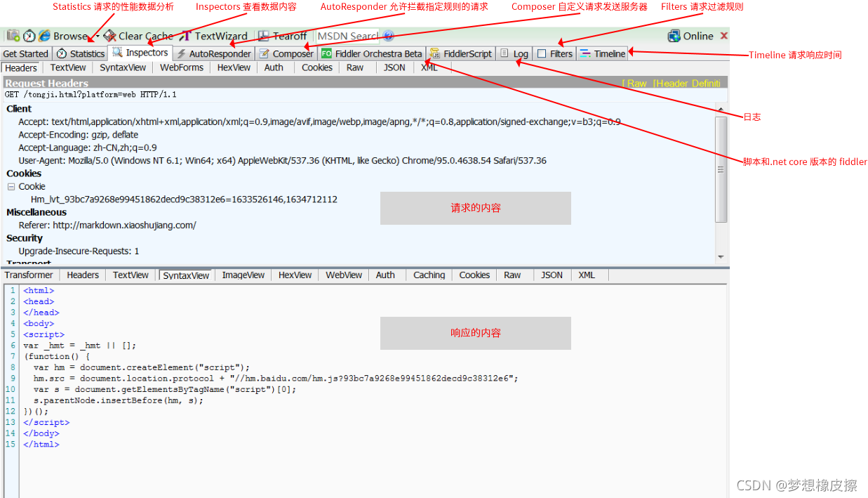Open the response Caching tab
Screen dimensions: 868x498
(x=429, y=275)
